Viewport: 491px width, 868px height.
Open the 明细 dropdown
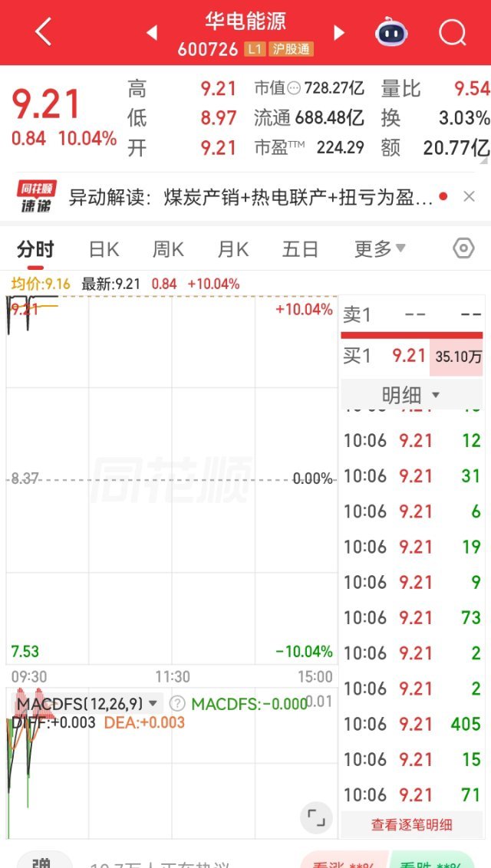pyautogui.click(x=411, y=395)
